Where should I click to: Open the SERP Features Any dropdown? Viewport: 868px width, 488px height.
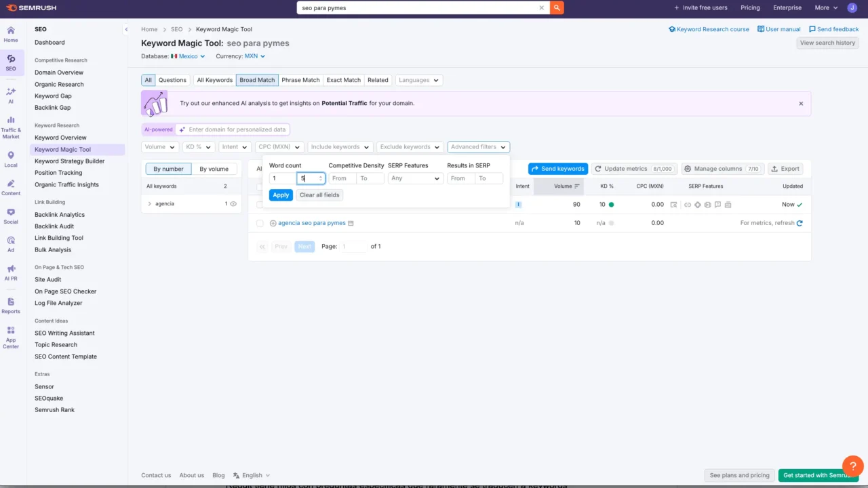point(415,178)
